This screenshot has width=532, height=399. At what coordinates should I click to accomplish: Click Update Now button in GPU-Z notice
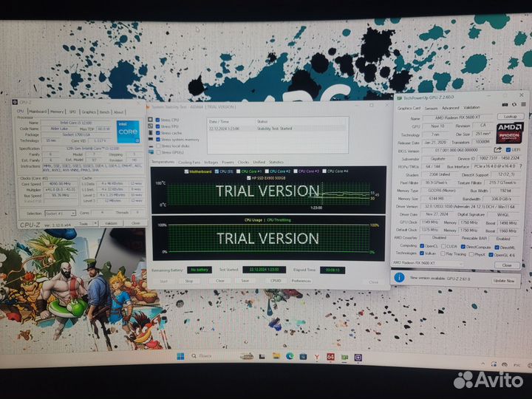coord(504,281)
